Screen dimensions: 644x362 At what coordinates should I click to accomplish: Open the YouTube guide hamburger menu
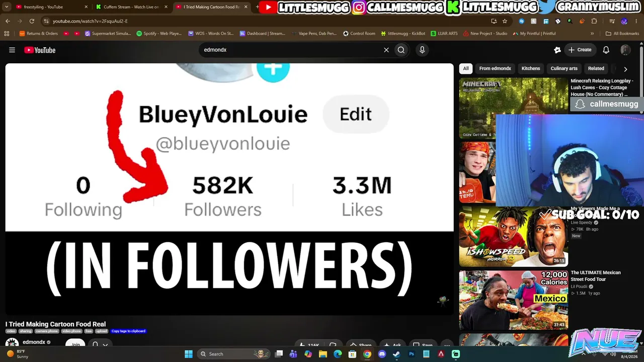(x=12, y=50)
